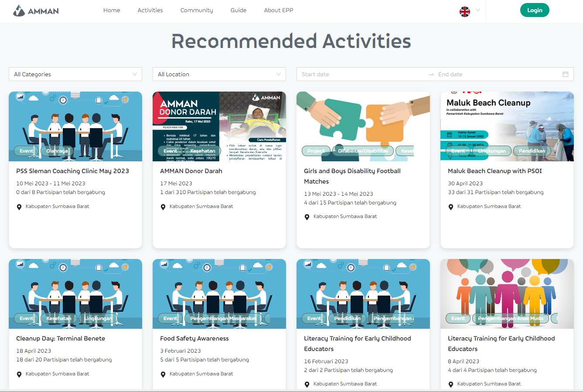Open the Activities menu item
This screenshot has height=392, width=583.
click(x=150, y=10)
